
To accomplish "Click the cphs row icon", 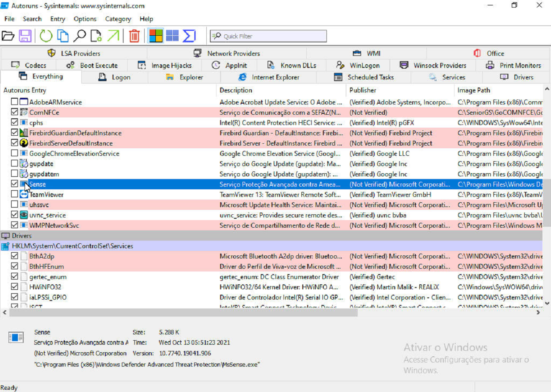I will click(x=24, y=123).
